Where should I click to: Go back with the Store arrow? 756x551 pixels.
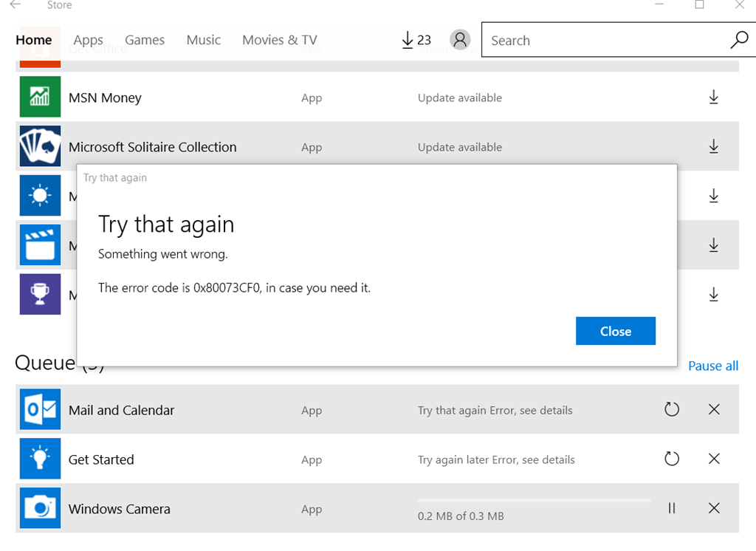[x=16, y=5]
